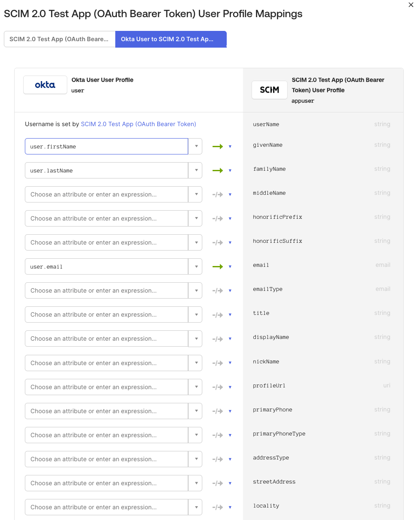Click the grey do-not-map arrow for nickName
Screen dimensions: 420x520
(218, 363)
